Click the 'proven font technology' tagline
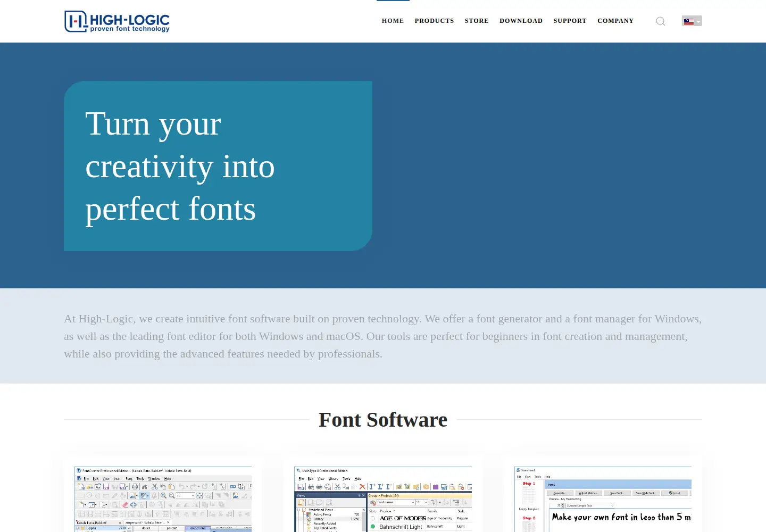The width and height of the screenshot is (766, 532). tap(130, 29)
